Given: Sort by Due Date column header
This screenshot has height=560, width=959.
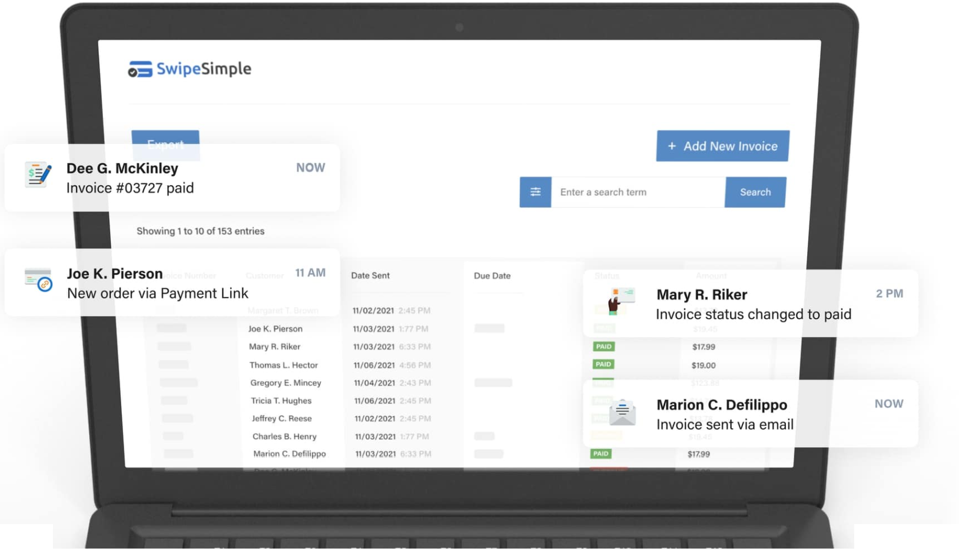Looking at the screenshot, I should click(492, 276).
